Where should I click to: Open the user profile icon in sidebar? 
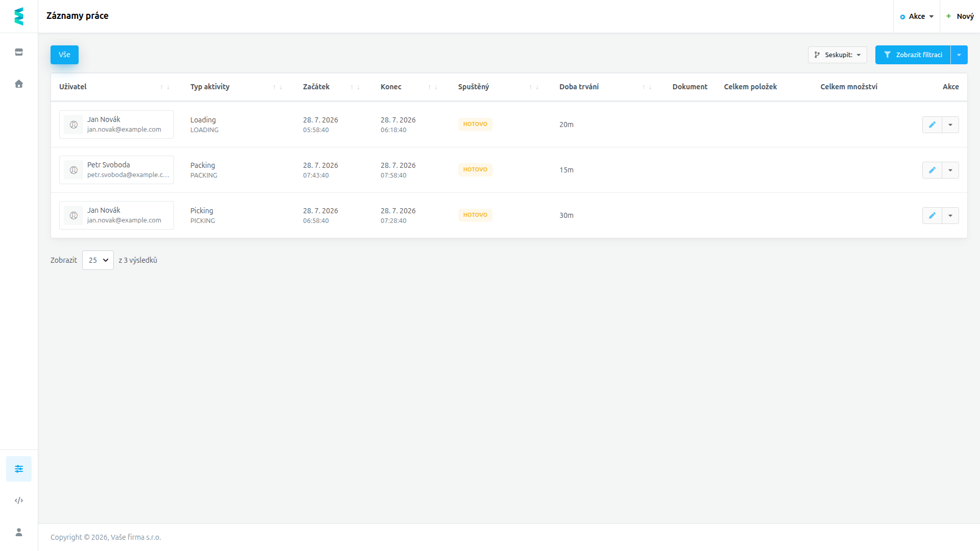coord(19,532)
